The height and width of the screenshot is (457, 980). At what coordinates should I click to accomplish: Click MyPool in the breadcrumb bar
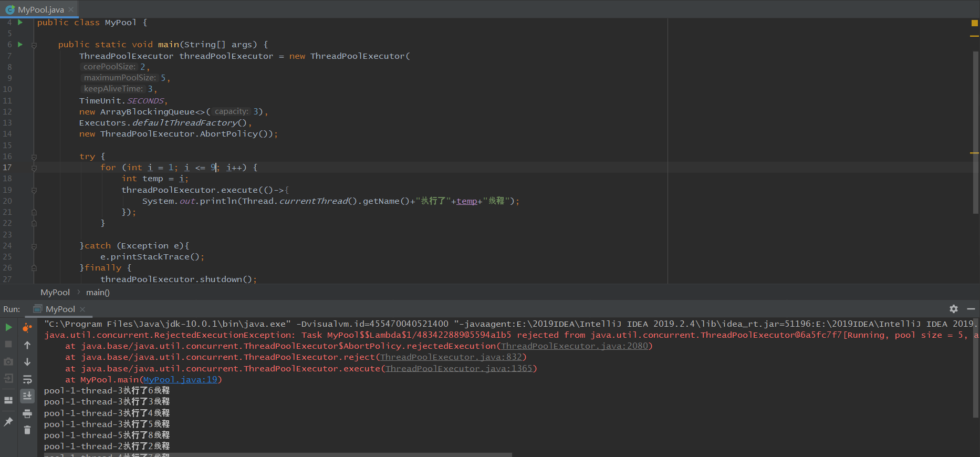[x=55, y=293]
